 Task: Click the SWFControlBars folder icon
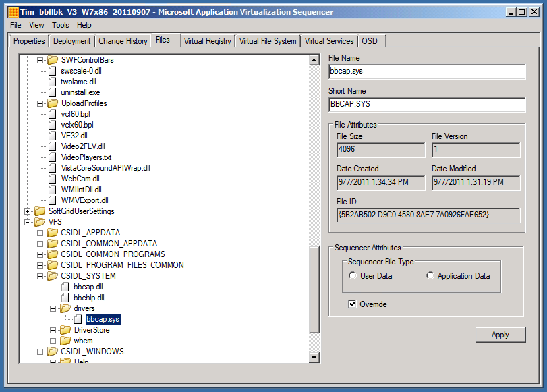(53, 60)
